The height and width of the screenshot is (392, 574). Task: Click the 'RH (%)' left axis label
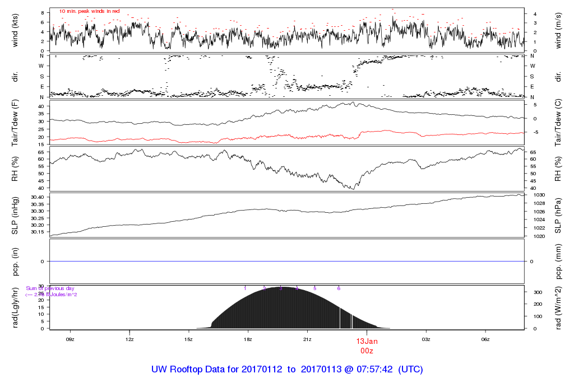15,169
